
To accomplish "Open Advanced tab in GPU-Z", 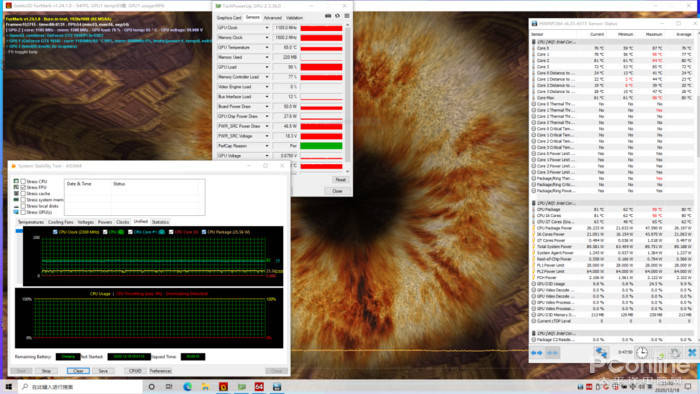I will coord(272,18).
